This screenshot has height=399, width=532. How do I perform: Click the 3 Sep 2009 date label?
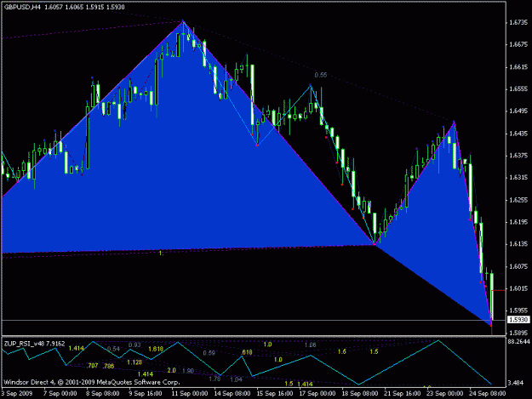coord(17,394)
